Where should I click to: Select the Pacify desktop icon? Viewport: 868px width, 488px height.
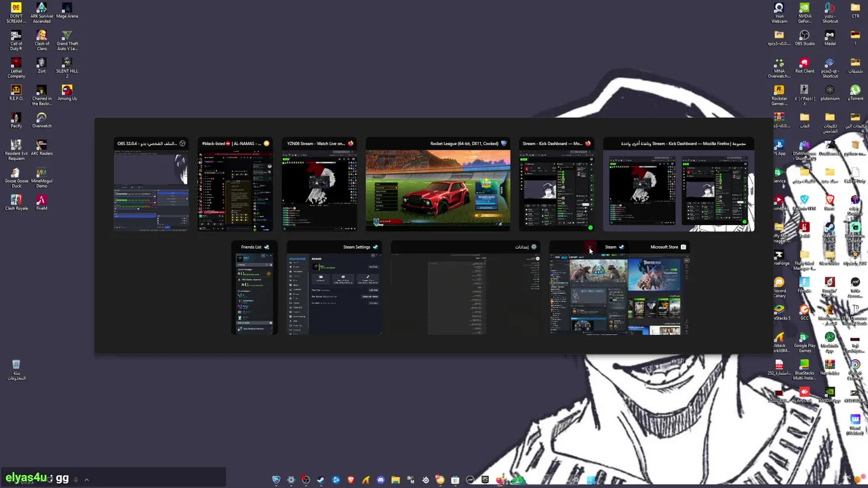point(16,121)
